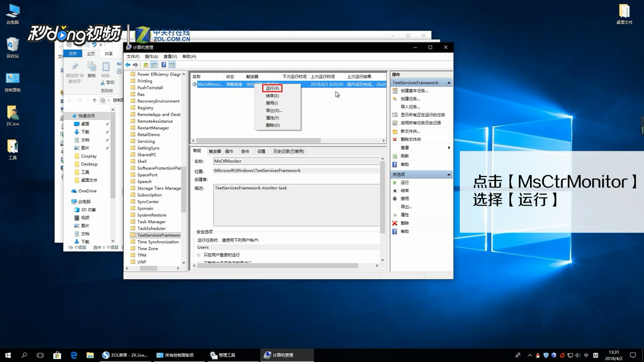Click 导出... in 所选项 section
Screen dimensions: 644x362
click(406, 207)
